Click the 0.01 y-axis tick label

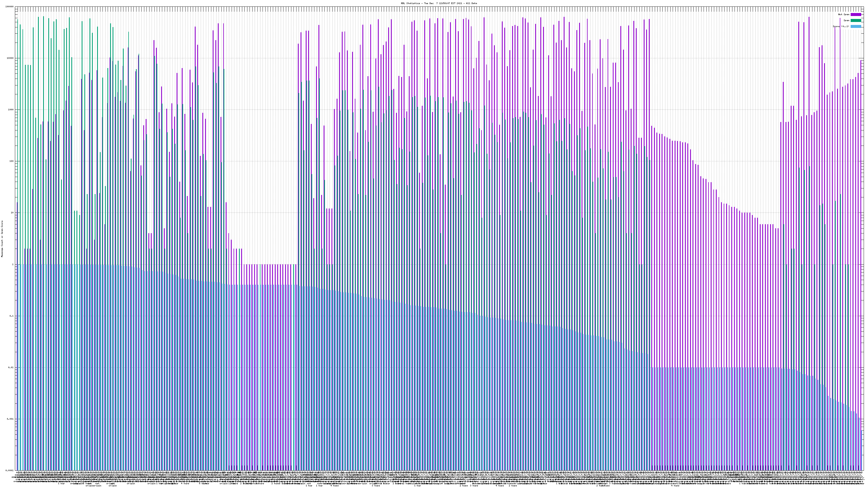[11, 367]
